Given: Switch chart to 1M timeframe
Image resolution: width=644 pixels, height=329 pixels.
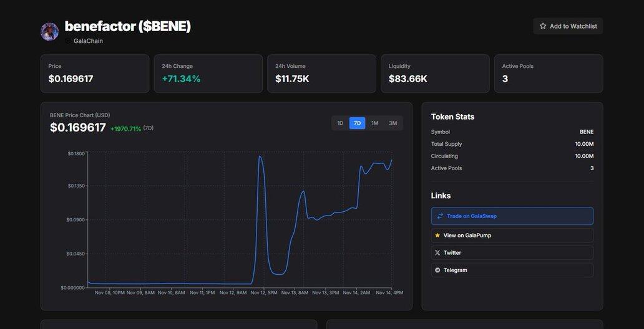Looking at the screenshot, I should [374, 123].
